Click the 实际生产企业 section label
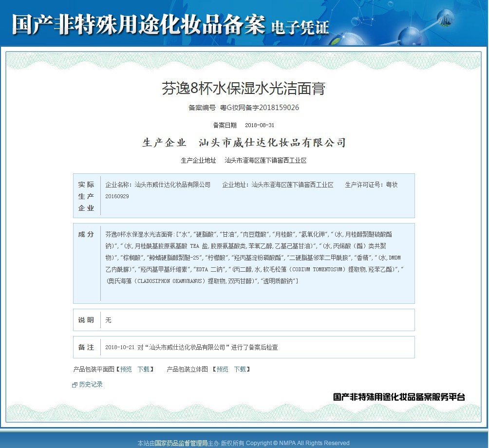489x448 pixels. [x=86, y=196]
